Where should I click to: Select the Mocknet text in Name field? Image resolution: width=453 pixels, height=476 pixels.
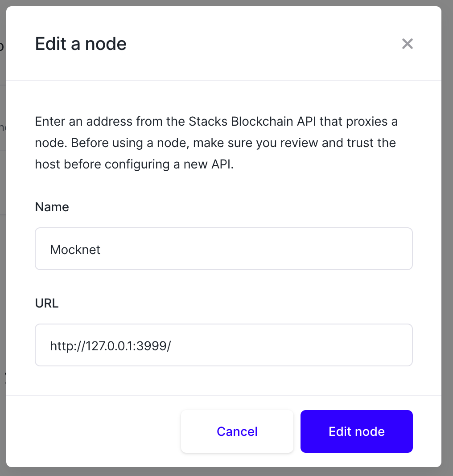(x=75, y=250)
